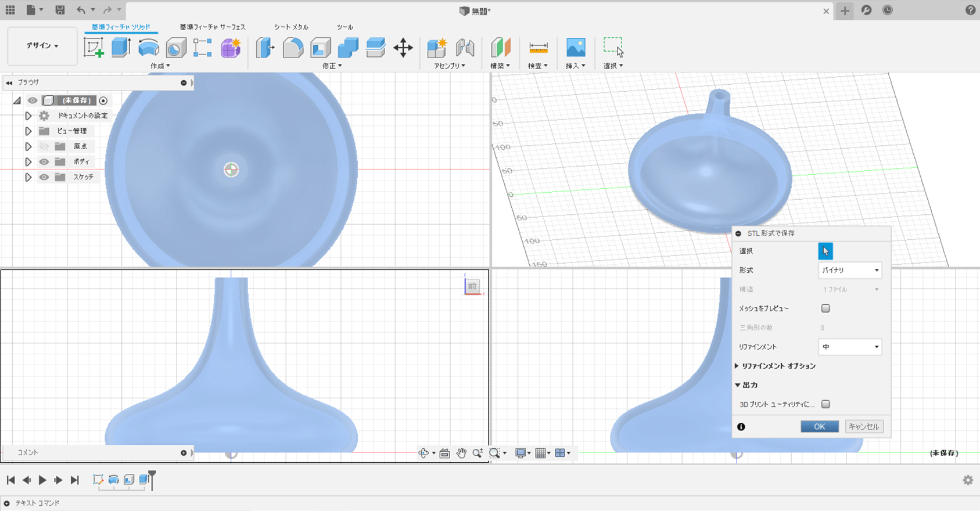
Task: Click the Measure ruler icon
Action: [538, 48]
